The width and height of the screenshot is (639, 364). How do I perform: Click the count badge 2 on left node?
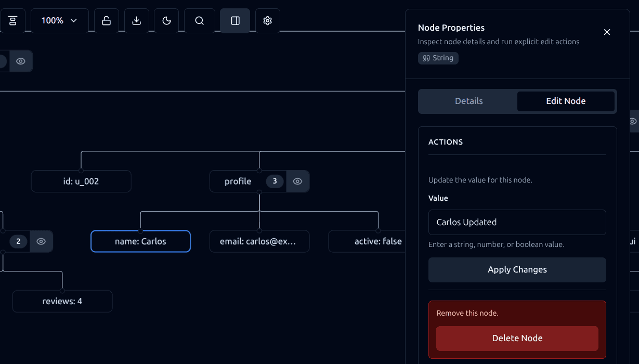[18, 241]
